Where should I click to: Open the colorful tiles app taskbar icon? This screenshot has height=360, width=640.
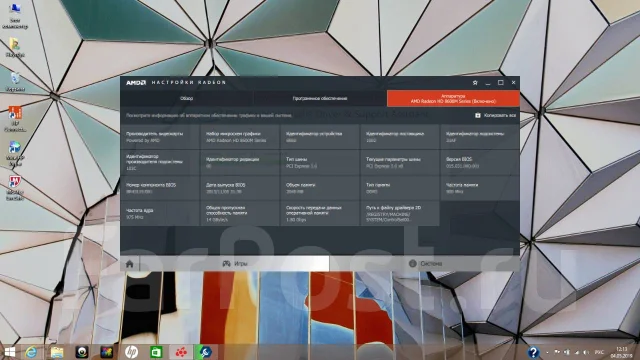pyautogui.click(x=107, y=352)
